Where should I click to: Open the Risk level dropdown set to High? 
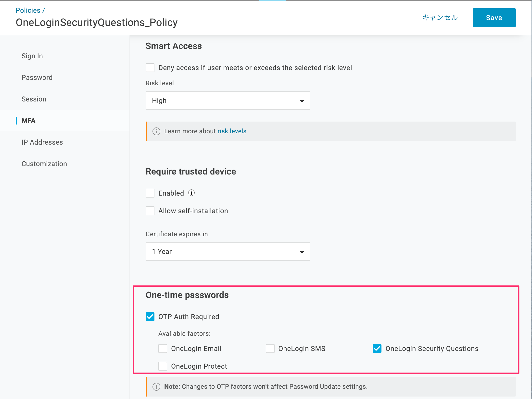click(228, 100)
